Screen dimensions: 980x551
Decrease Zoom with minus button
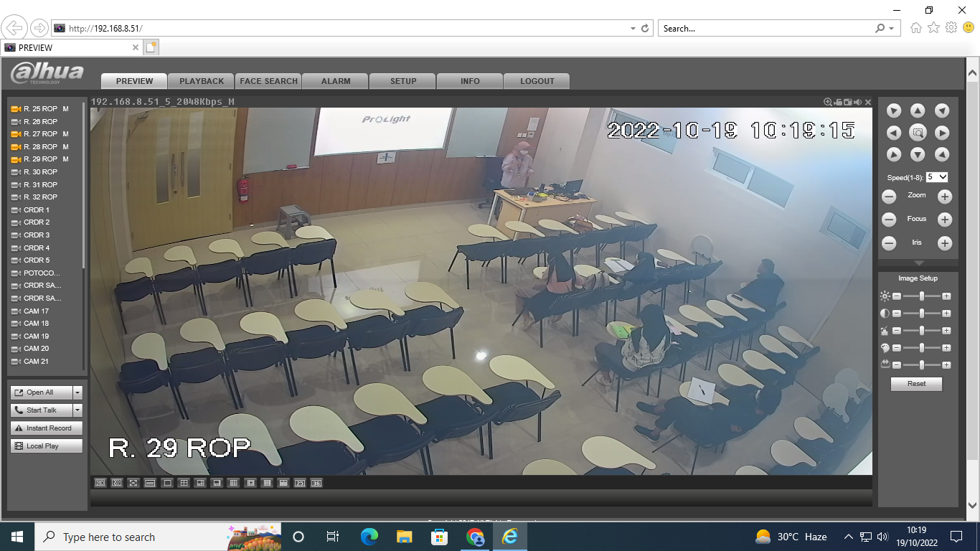pos(889,197)
